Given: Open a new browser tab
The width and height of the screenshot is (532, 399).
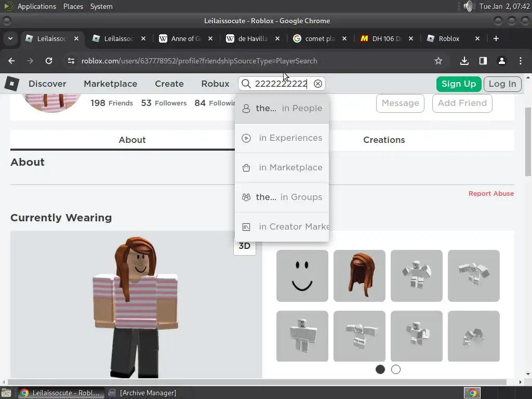Looking at the screenshot, I should click(x=496, y=38).
